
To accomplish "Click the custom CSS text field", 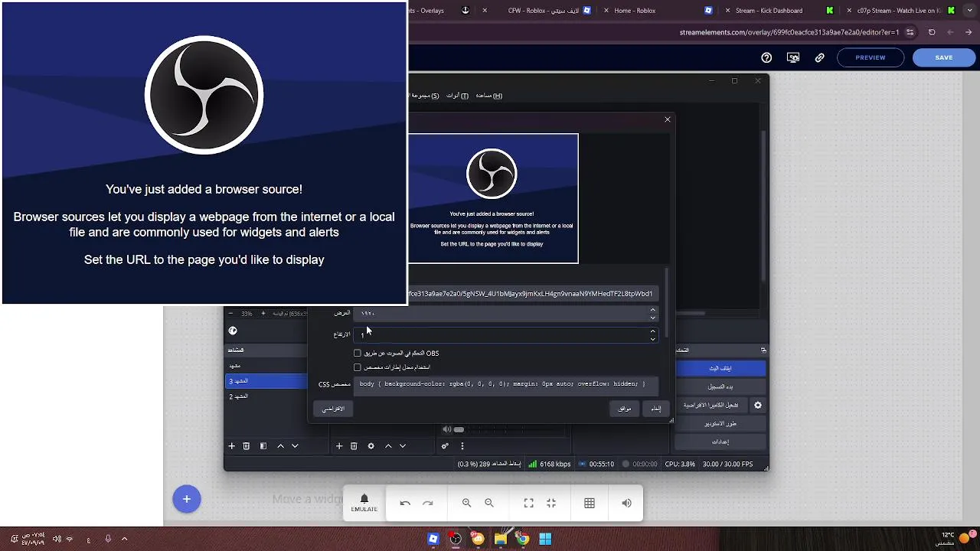I will tap(506, 384).
